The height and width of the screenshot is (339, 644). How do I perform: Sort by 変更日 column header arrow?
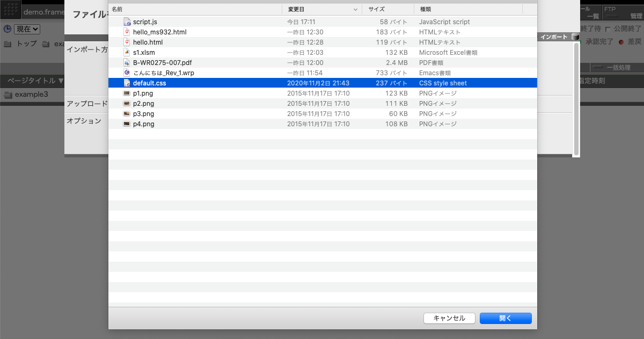pyautogui.click(x=355, y=10)
